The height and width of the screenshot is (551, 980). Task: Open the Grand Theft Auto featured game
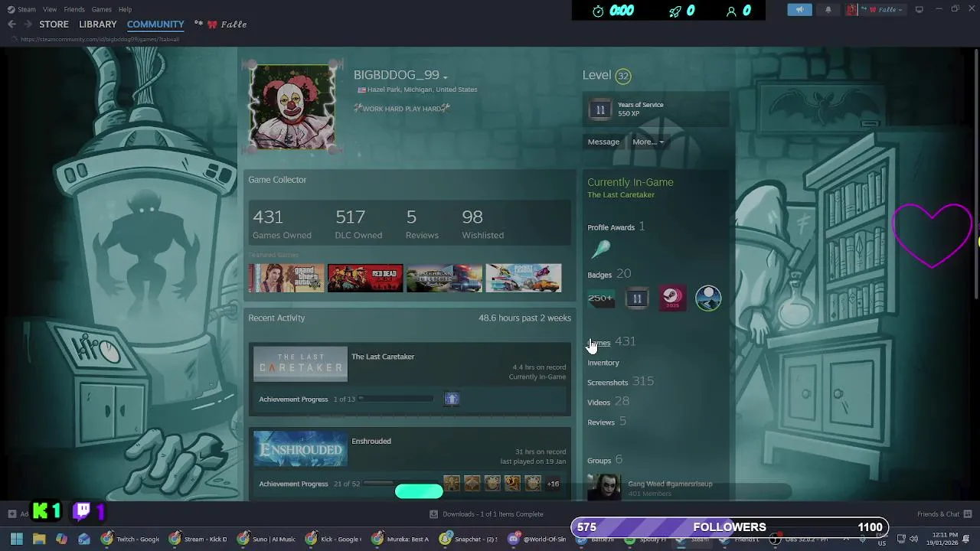pyautogui.click(x=286, y=279)
